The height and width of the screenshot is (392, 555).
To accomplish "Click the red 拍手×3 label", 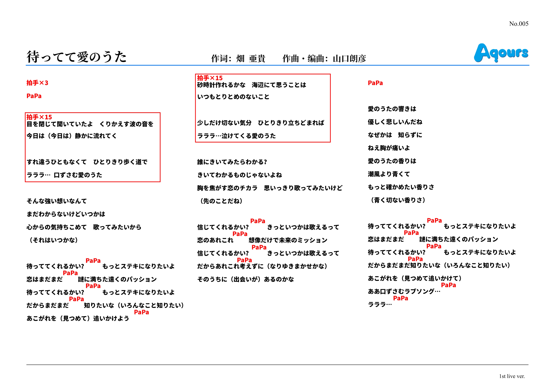I will pos(37,83).
